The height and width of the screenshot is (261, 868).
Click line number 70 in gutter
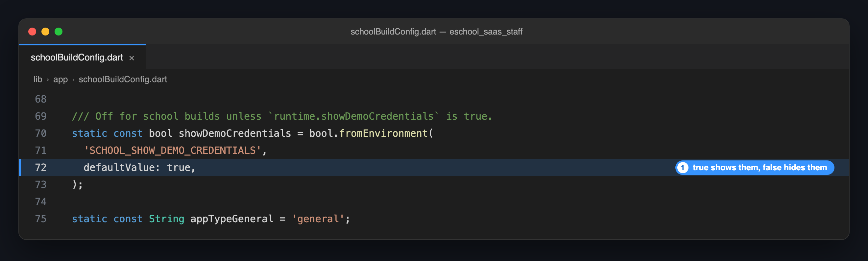pyautogui.click(x=41, y=133)
